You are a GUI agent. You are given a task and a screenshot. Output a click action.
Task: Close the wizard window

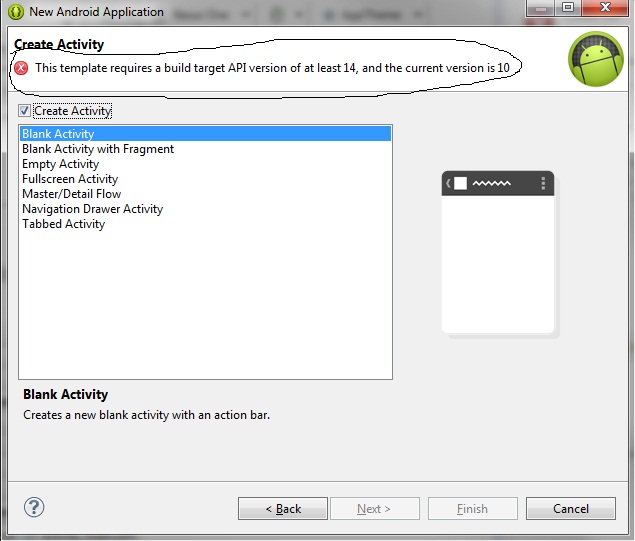tap(605, 7)
